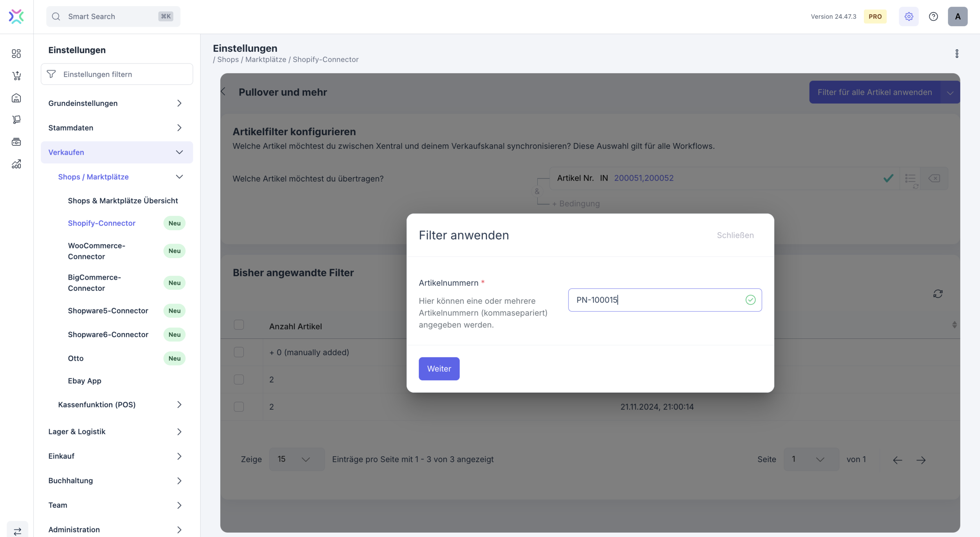Open the warehouse sidebar icon

(16, 98)
